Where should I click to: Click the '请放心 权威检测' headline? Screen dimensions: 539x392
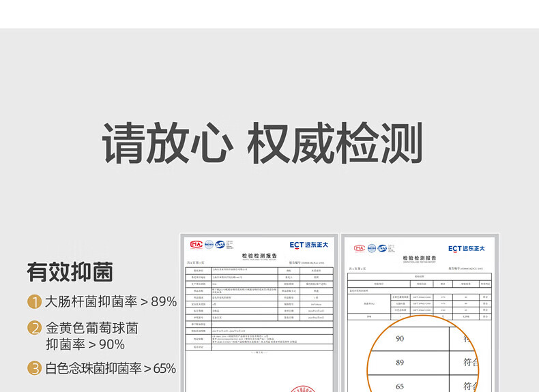tap(263, 144)
